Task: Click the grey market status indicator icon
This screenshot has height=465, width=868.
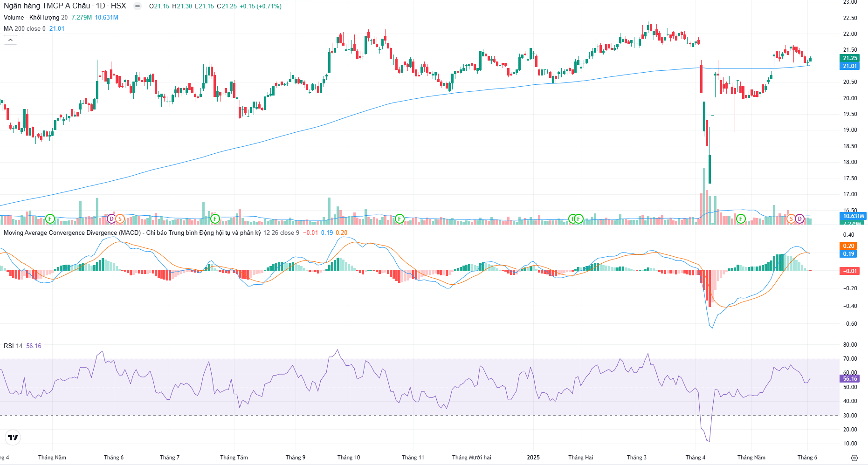Action: click(x=138, y=6)
